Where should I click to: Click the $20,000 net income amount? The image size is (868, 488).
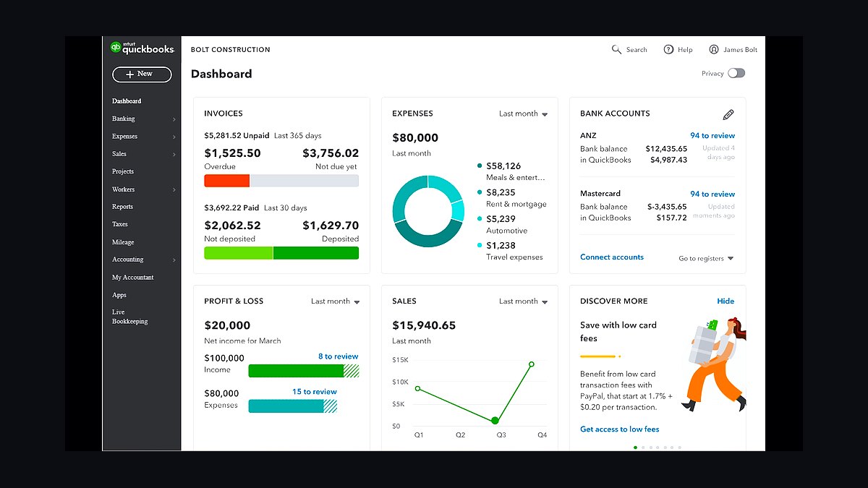point(227,325)
